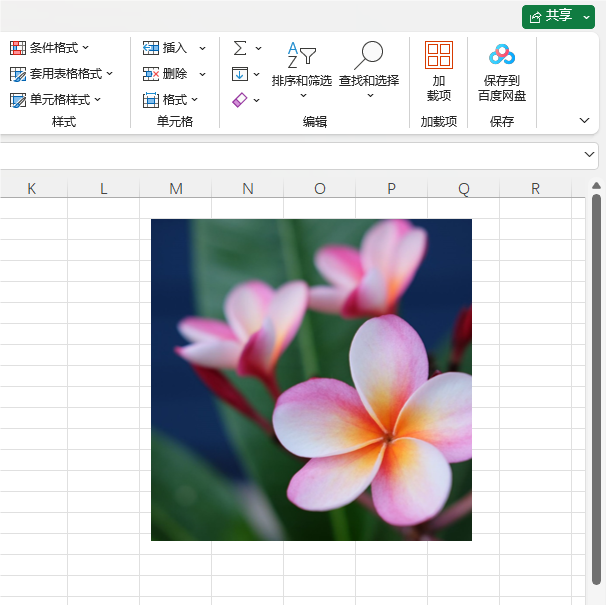This screenshot has width=606, height=605.
Task: Collapse the ribbon with the chevron
Action: click(584, 121)
